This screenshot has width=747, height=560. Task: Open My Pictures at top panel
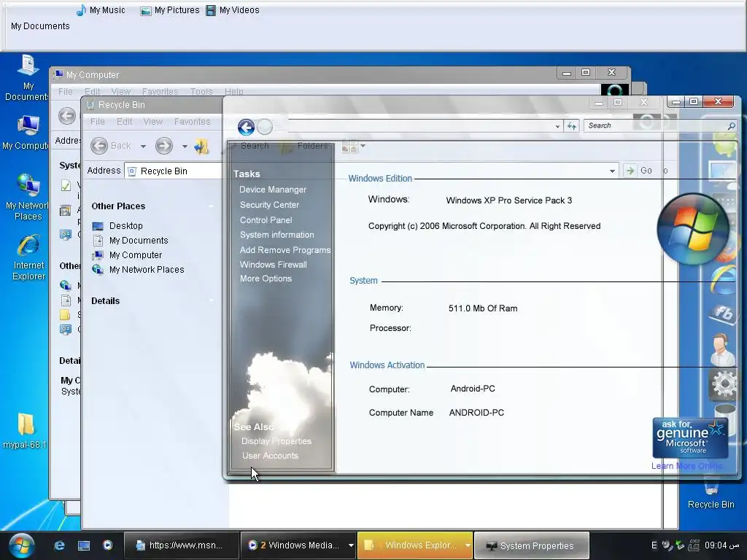(x=170, y=10)
